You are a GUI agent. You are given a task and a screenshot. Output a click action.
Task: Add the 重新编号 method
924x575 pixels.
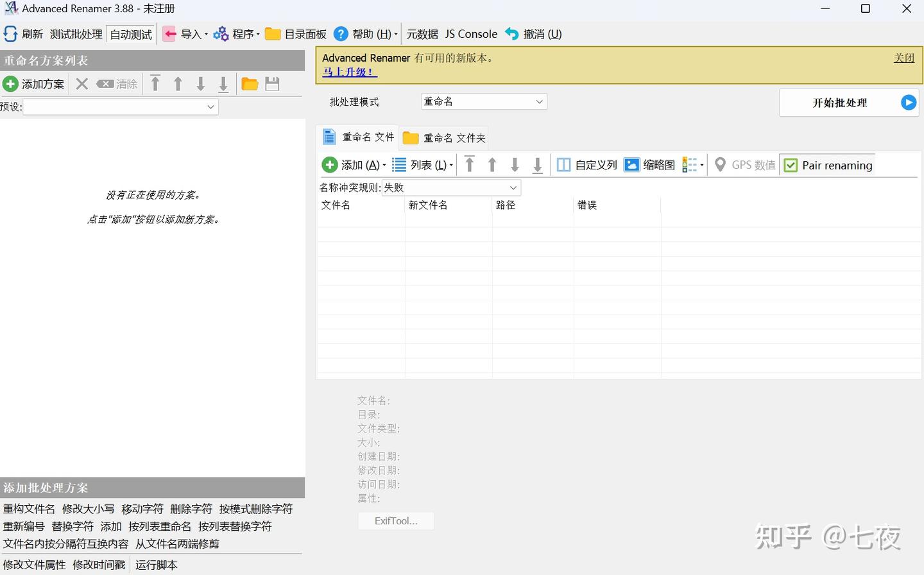(x=24, y=526)
